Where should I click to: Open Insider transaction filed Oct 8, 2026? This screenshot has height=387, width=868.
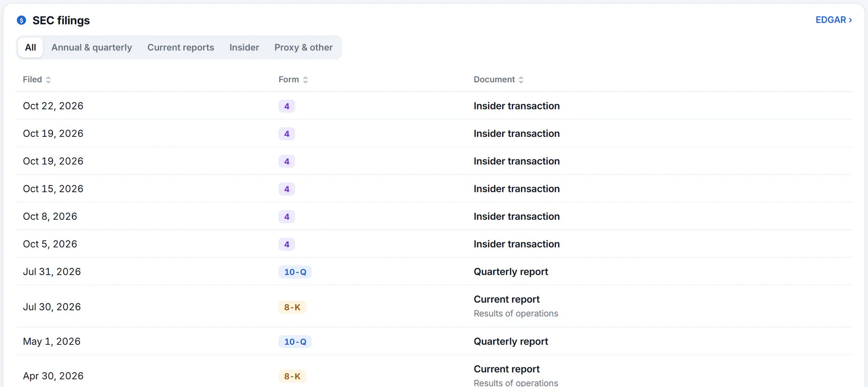516,216
